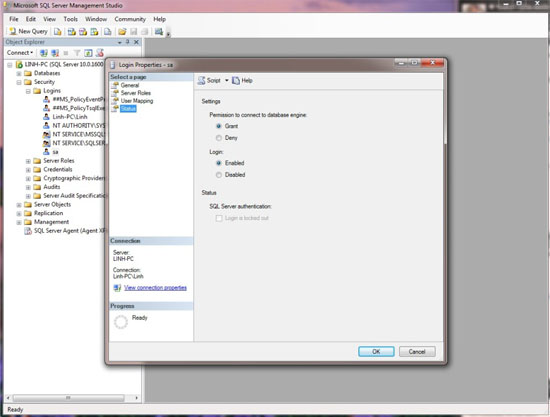Click the Cryptographic Providers folder icon
Viewport: 550px width, 417px height.
pos(37,178)
